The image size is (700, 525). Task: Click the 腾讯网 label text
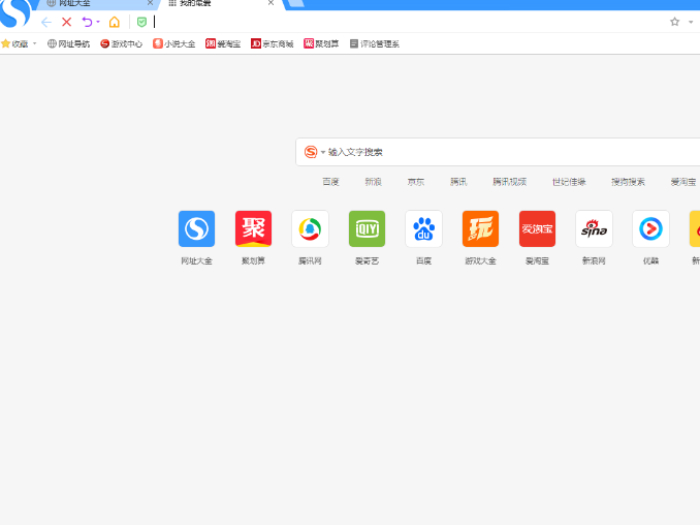[310, 261]
